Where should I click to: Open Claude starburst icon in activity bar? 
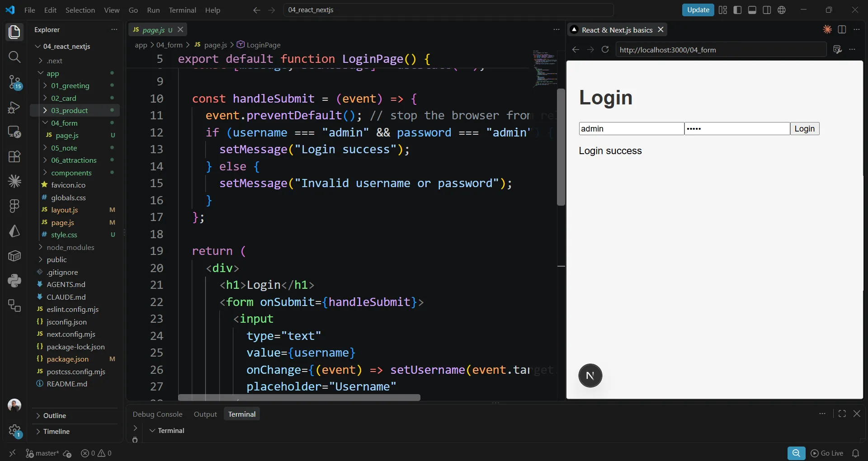pos(14,181)
